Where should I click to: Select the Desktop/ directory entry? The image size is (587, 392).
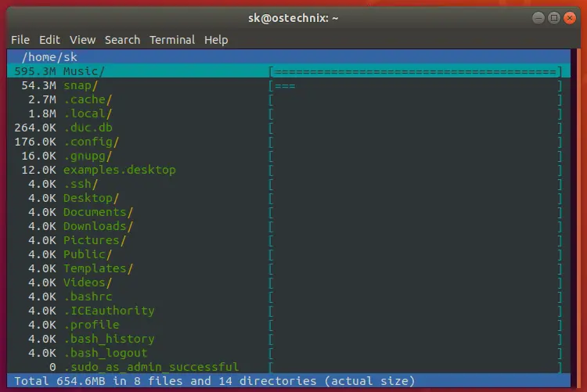91,198
